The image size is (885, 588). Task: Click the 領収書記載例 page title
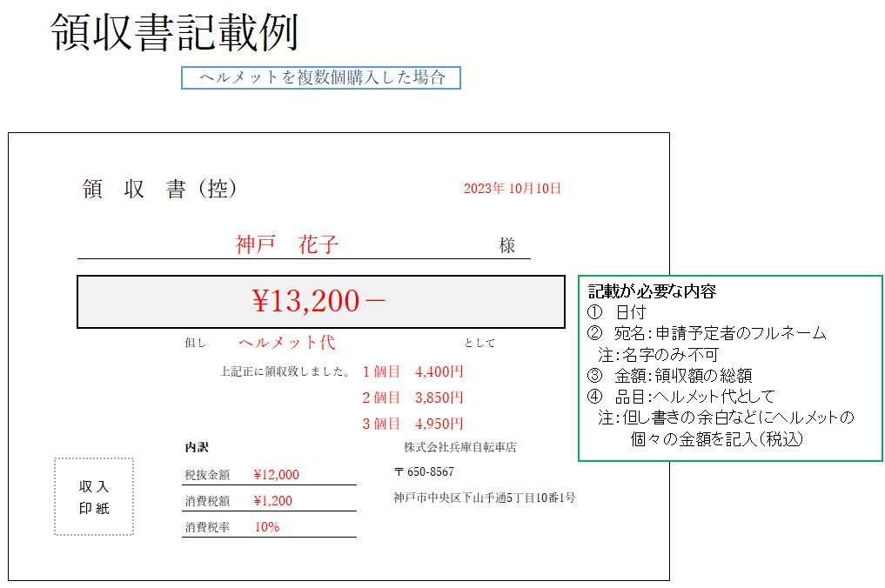(x=174, y=33)
